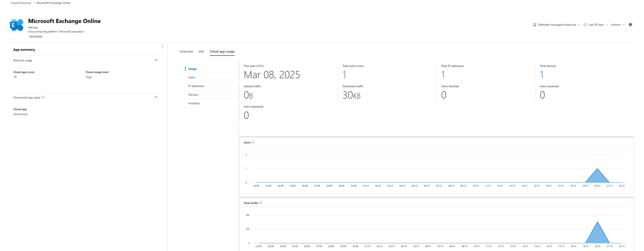This screenshot has height=251, width=644.
Task: Click the info icon beside Total traffic
Action: (x=261, y=203)
